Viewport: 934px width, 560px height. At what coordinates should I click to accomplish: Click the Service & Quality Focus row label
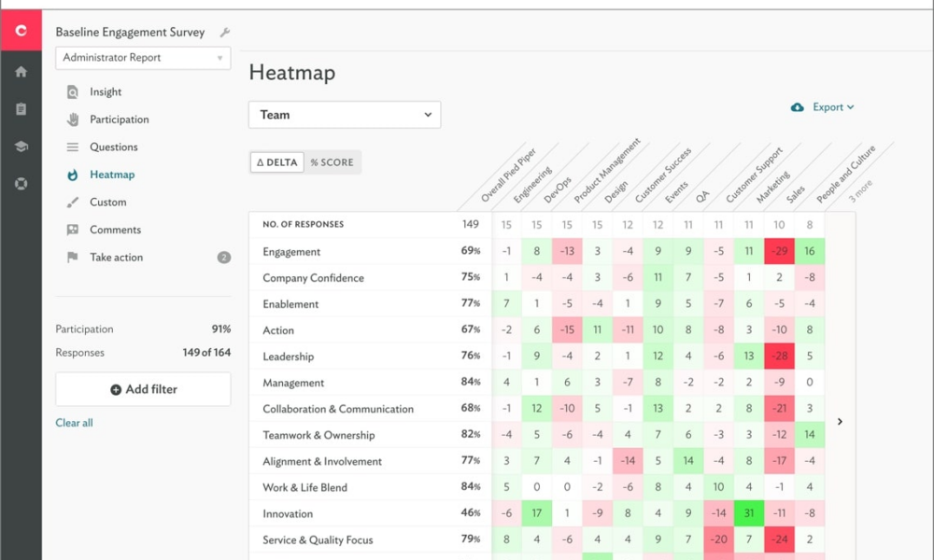click(318, 539)
